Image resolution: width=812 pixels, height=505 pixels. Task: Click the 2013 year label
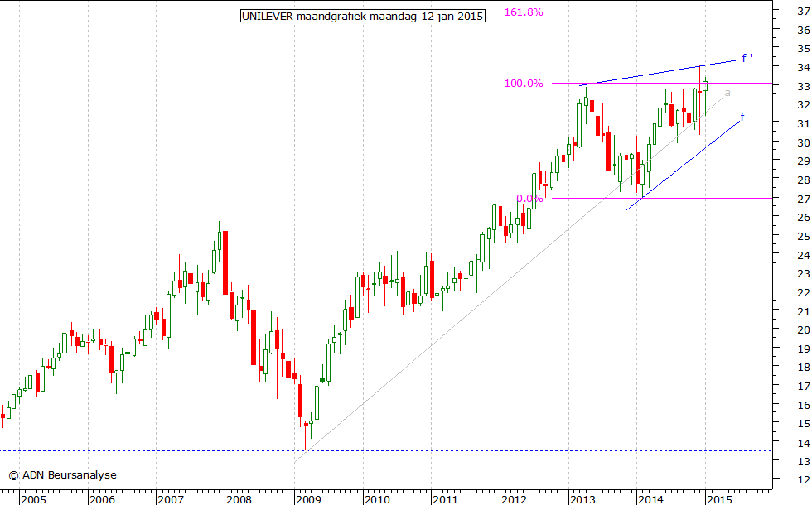click(x=582, y=499)
